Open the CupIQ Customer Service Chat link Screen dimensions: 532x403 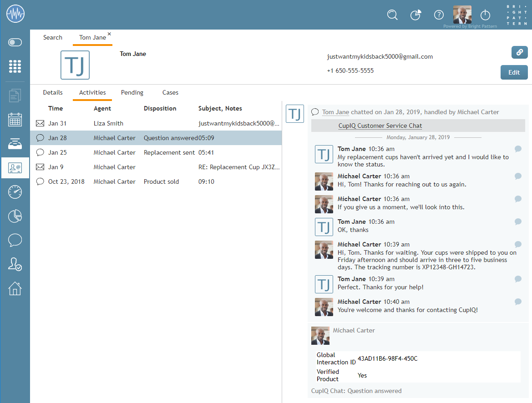380,126
